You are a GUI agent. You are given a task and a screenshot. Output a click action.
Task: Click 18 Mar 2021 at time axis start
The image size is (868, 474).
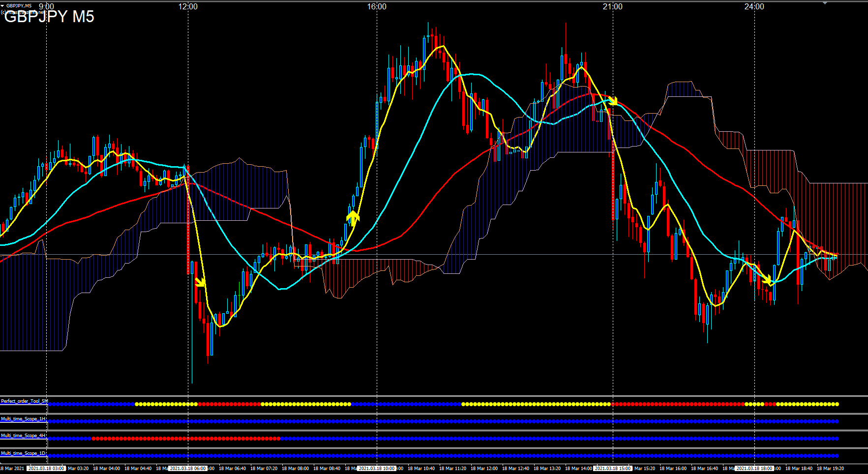click(12, 469)
